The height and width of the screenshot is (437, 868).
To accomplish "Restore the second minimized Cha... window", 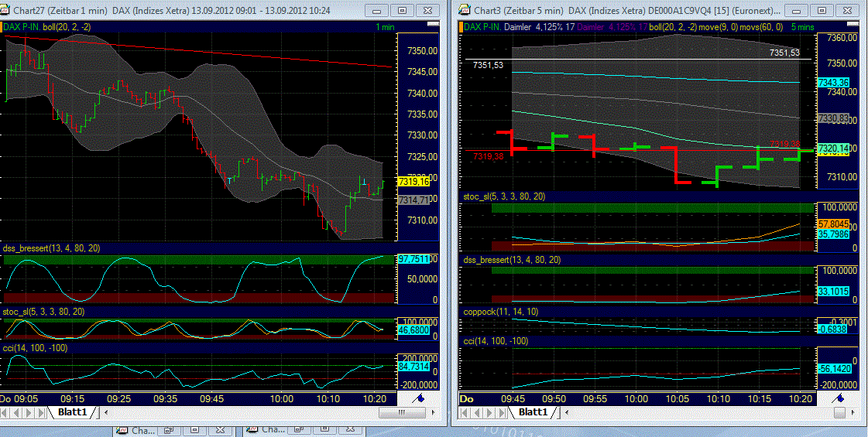I will coord(300,430).
